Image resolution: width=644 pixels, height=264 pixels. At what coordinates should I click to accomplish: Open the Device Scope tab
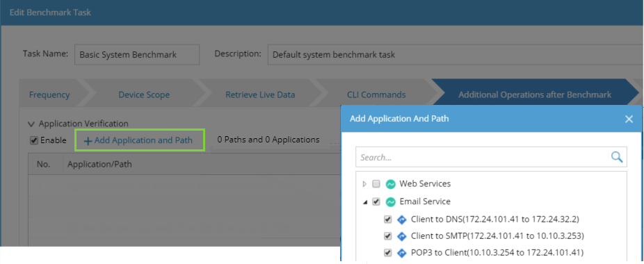pyautogui.click(x=144, y=95)
